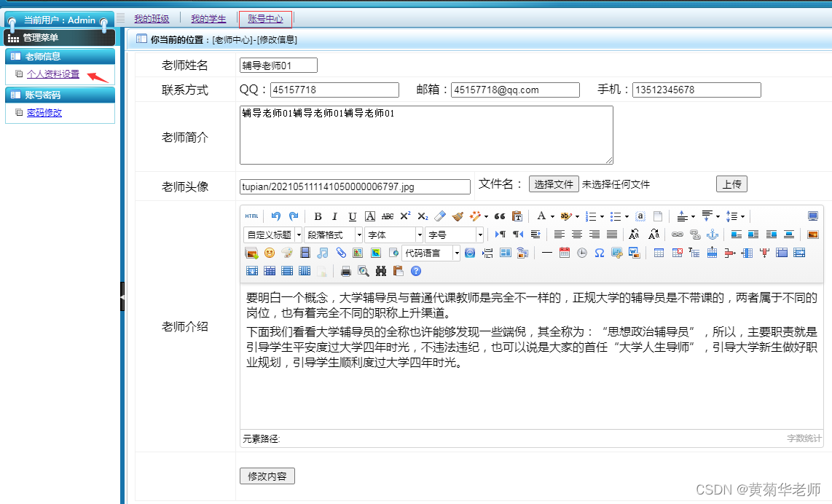The width and height of the screenshot is (832, 504).
Task: Open 密码修改 in the sidebar
Action: (44, 113)
